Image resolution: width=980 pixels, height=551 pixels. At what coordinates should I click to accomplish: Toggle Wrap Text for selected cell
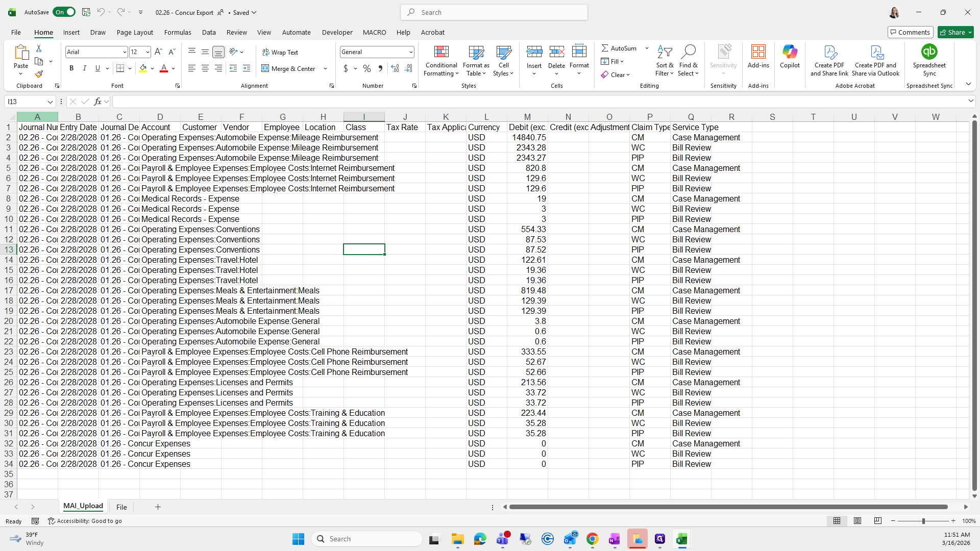280,52
